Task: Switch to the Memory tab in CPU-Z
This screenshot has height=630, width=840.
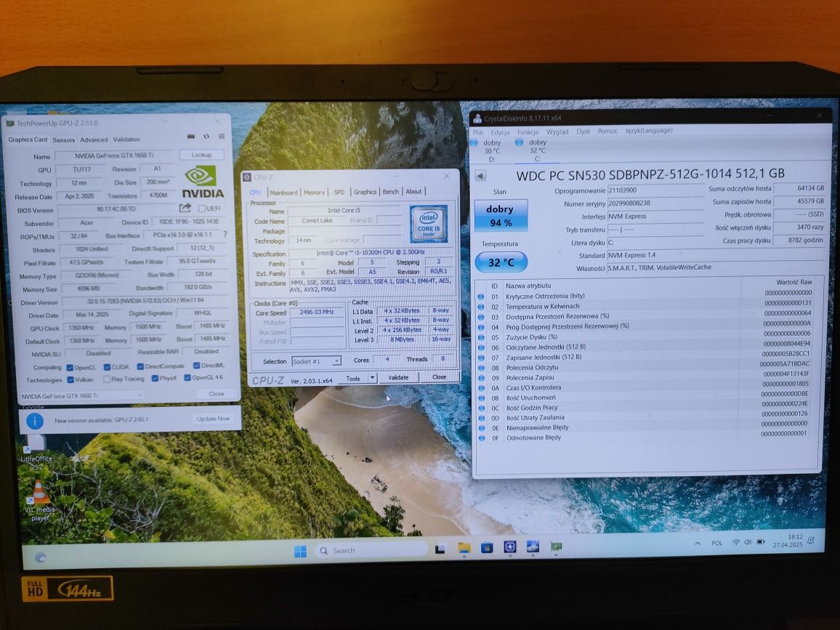Action: click(x=314, y=193)
